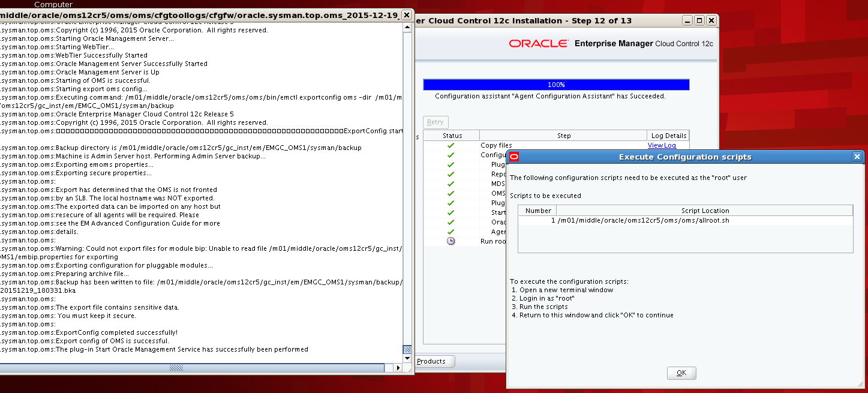Image resolution: width=868 pixels, height=393 pixels.
Task: Click the Oracle logo icon in dialog title bar
Action: tap(514, 157)
